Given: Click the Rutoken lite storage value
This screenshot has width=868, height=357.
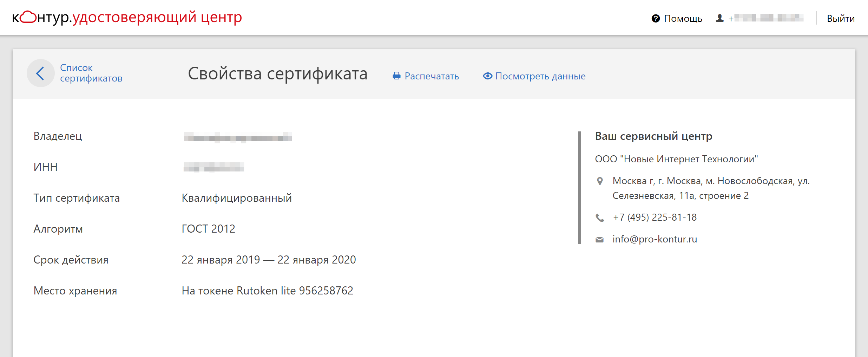Looking at the screenshot, I should pos(267,291).
